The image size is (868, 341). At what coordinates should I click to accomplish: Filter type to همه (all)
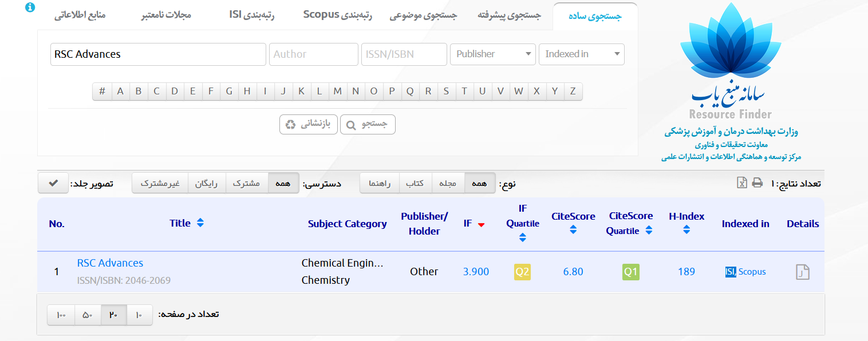click(x=480, y=184)
